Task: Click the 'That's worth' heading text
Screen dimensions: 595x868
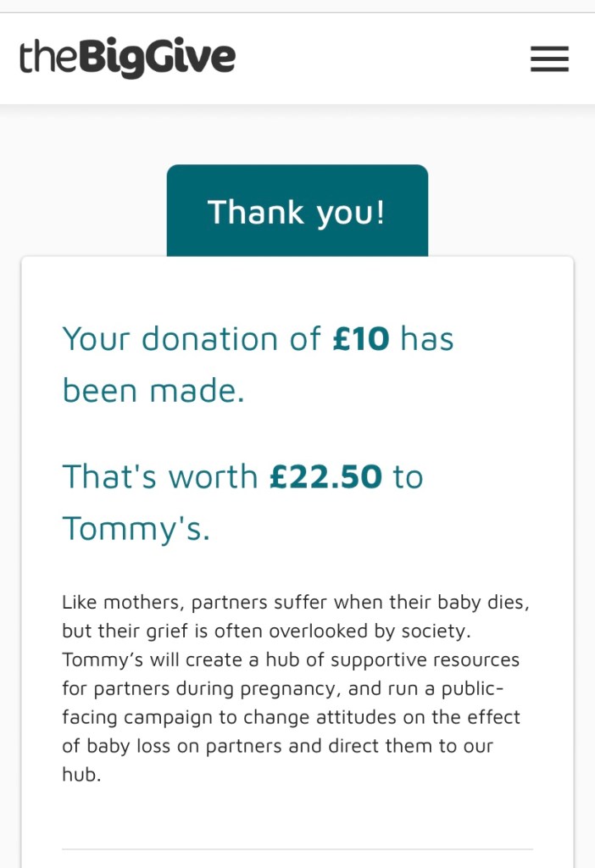Action: pyautogui.click(x=159, y=476)
